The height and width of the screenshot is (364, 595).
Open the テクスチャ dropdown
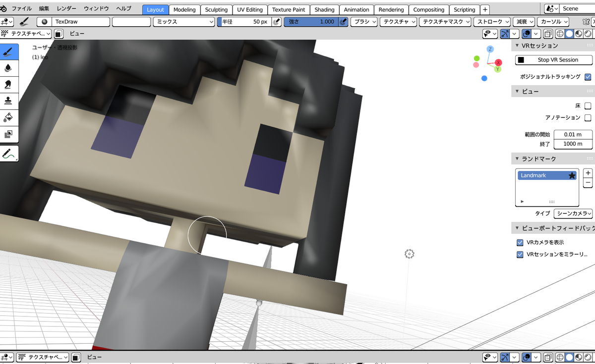(398, 22)
